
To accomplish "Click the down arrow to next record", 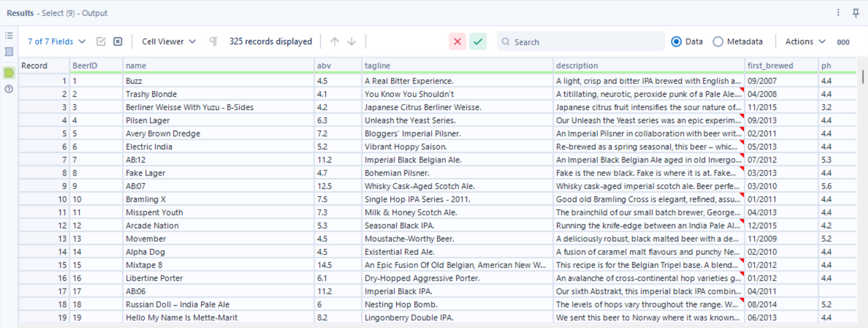I will (352, 42).
